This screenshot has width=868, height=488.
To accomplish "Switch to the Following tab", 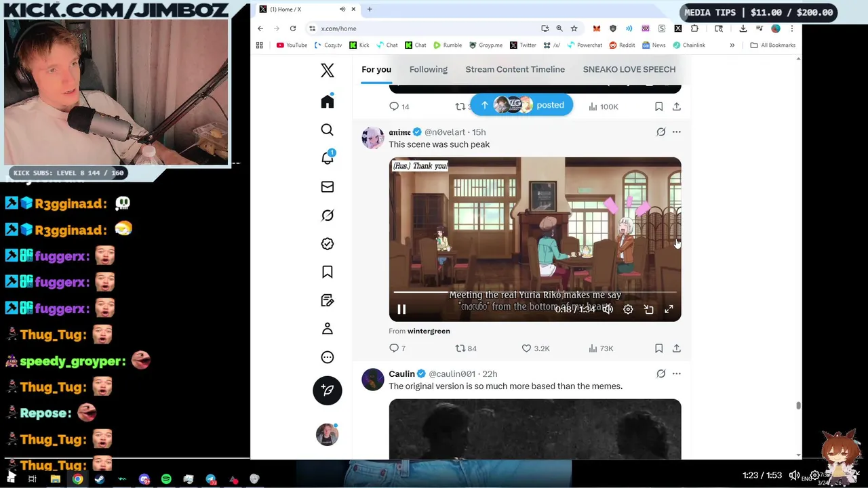I will 428,69.
